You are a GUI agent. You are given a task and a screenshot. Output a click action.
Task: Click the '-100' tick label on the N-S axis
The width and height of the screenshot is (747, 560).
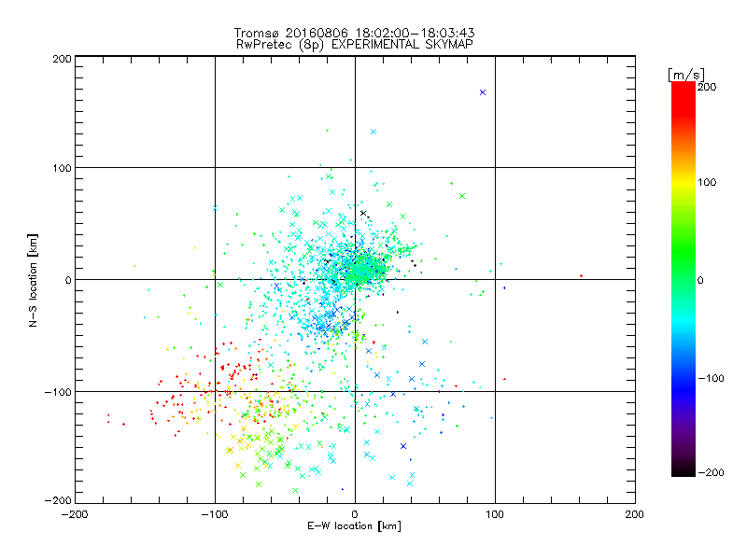point(58,392)
